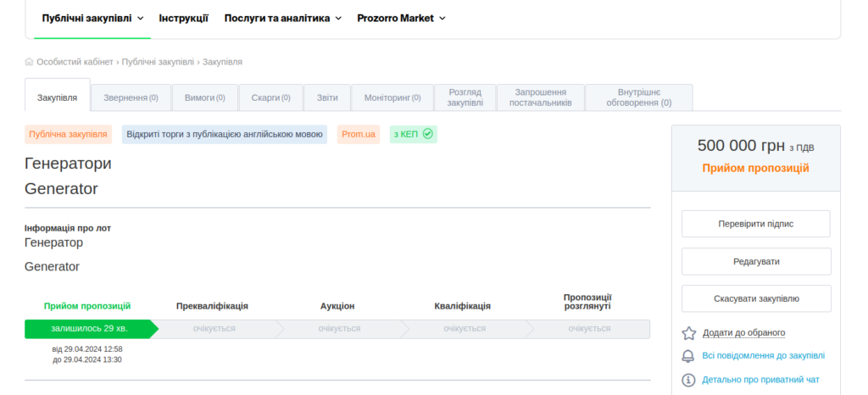Click the green Прийом пропозицій progress stage
This screenshot has height=395, width=868.
[89, 328]
